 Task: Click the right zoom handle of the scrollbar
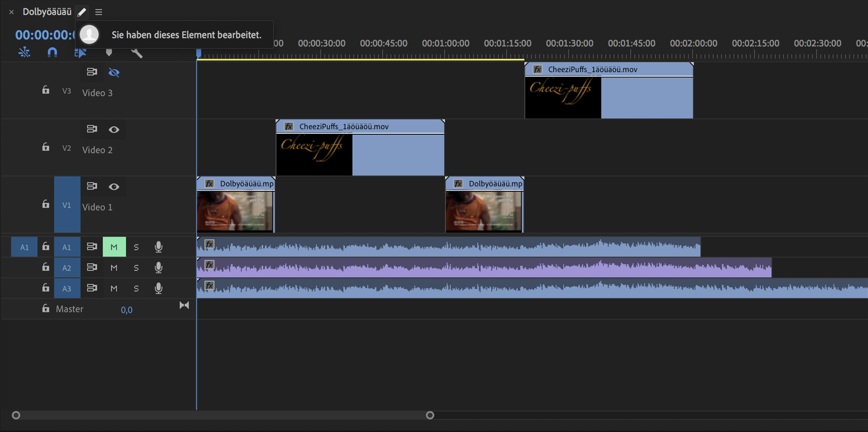coord(430,415)
